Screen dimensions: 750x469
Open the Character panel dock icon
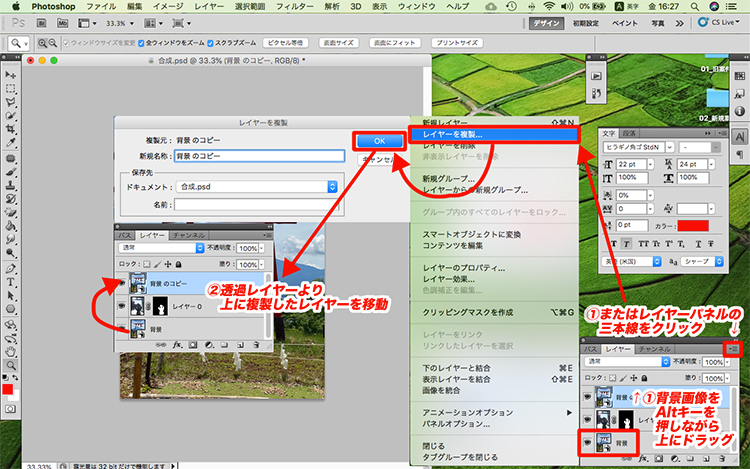[739, 137]
